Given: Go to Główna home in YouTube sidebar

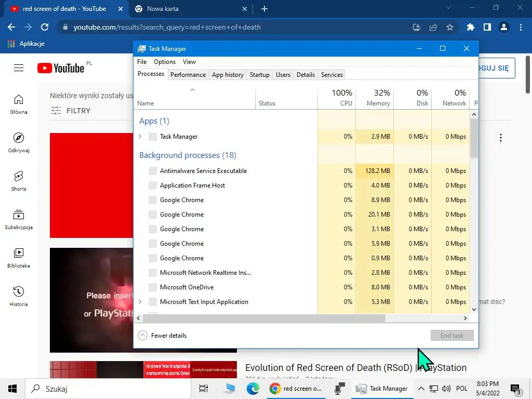Looking at the screenshot, I should click(19, 104).
